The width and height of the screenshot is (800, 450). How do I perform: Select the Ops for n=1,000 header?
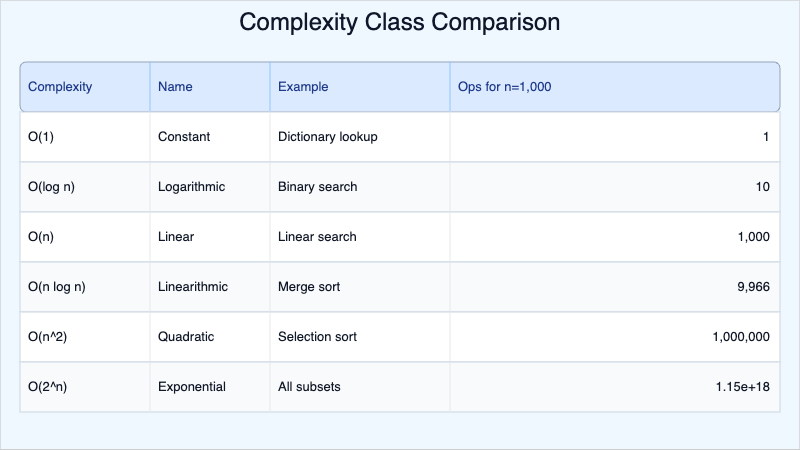[504, 87]
